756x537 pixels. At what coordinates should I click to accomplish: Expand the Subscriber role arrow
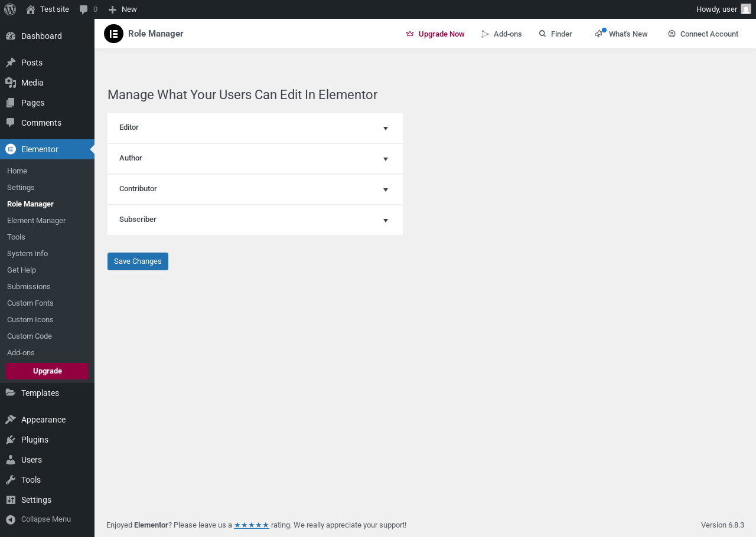[x=386, y=221]
